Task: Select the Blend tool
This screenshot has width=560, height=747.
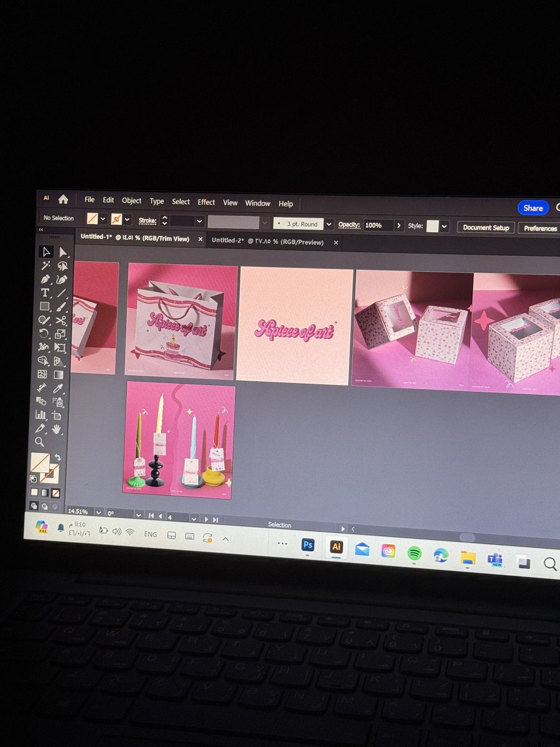Action: coord(41,401)
